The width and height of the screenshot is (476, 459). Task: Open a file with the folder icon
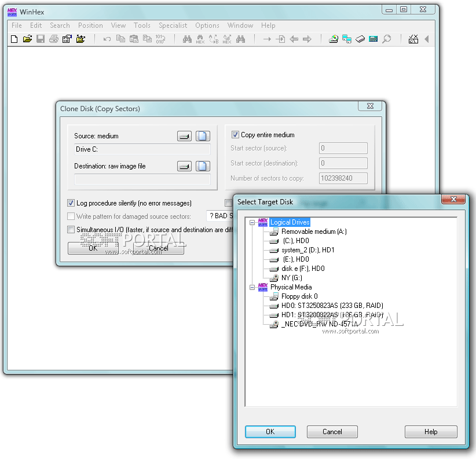click(27, 39)
